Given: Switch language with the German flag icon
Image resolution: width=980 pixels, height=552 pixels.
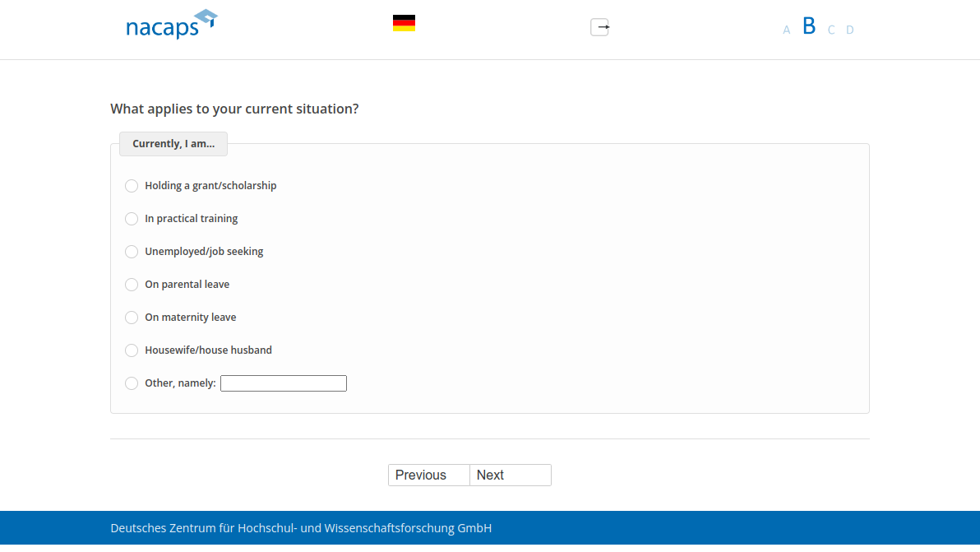Looking at the screenshot, I should [x=404, y=23].
